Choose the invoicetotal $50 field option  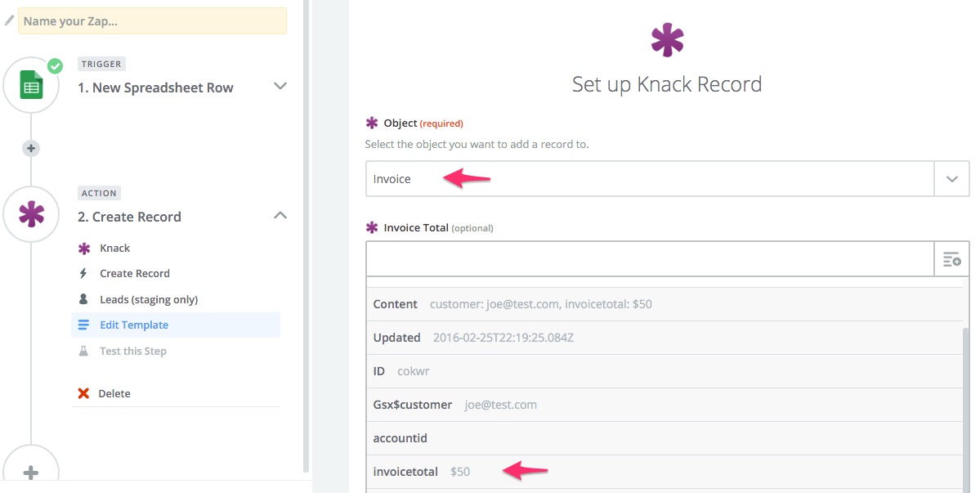422,472
